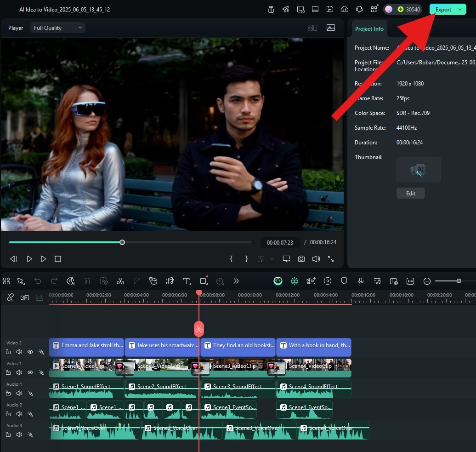Viewport: 476px width, 452px height.
Task: Open the apps grid icon in top bar
Action: (374, 9)
